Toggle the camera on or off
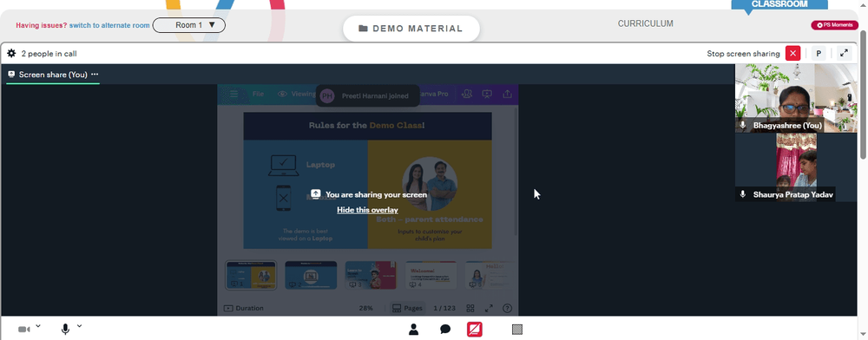 point(23,330)
